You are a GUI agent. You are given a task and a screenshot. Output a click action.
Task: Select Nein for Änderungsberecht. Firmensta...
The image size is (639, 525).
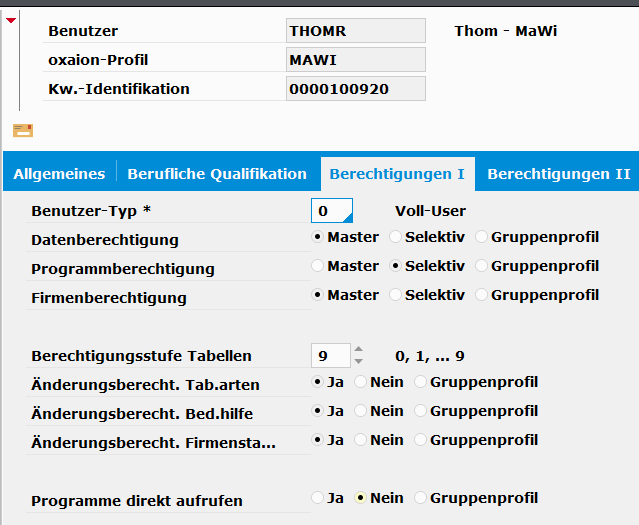[361, 441]
